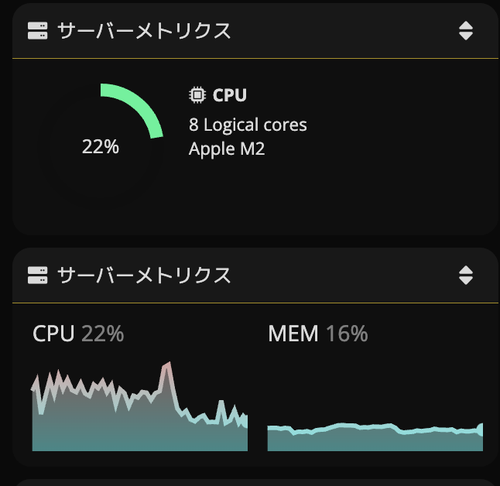Click the Apple M2 processor label
Screen dimensions: 500x486
click(227, 149)
